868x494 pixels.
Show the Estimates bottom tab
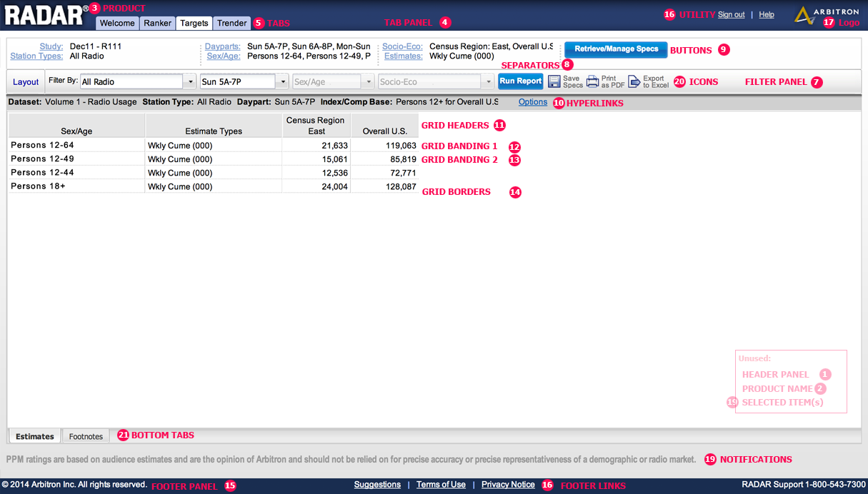pyautogui.click(x=35, y=436)
